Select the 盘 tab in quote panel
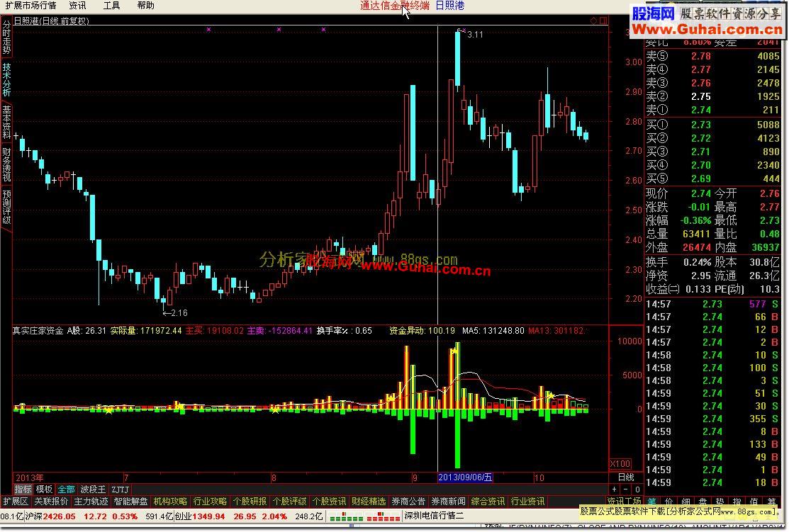The width and height of the screenshot is (789, 532). point(703,502)
